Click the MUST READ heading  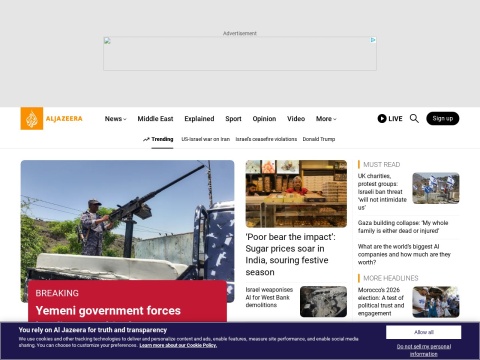pos(382,165)
